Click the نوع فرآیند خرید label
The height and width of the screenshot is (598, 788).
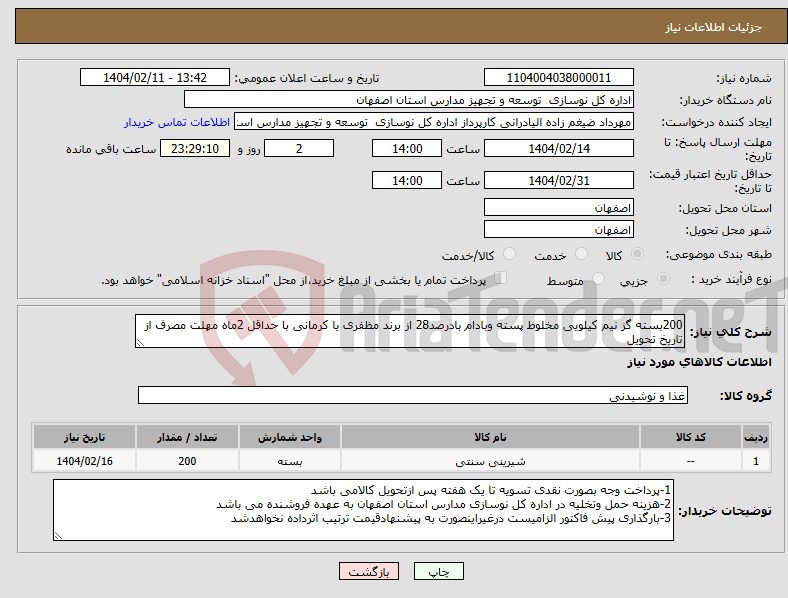(731, 279)
